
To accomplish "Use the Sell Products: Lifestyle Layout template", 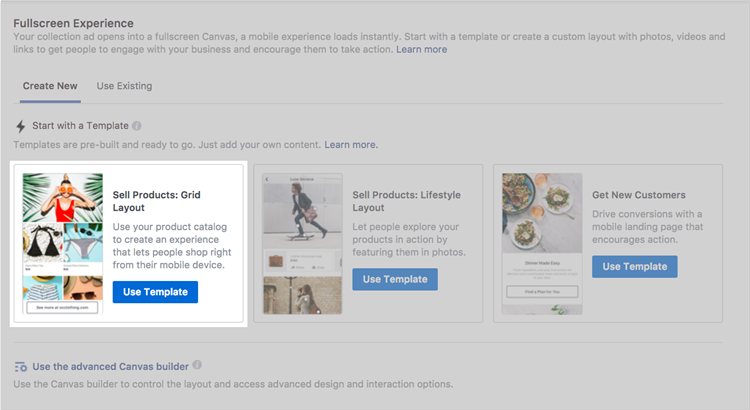I will (394, 279).
